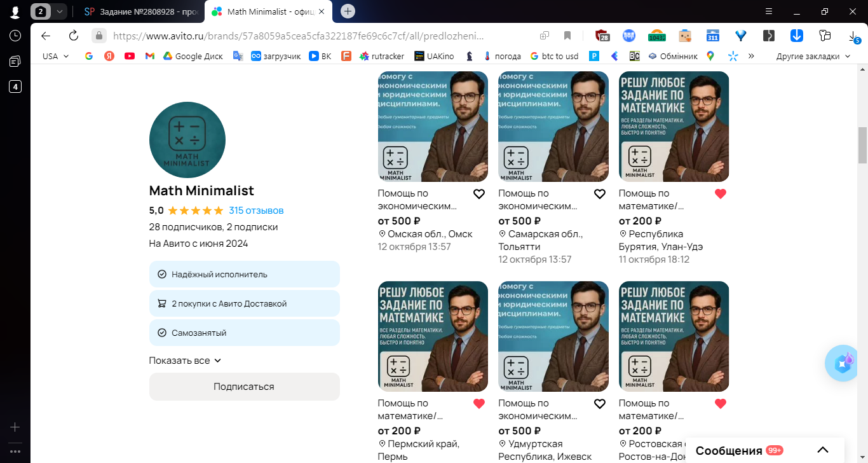
Task: Open the Google G bookmark
Action: (89, 56)
